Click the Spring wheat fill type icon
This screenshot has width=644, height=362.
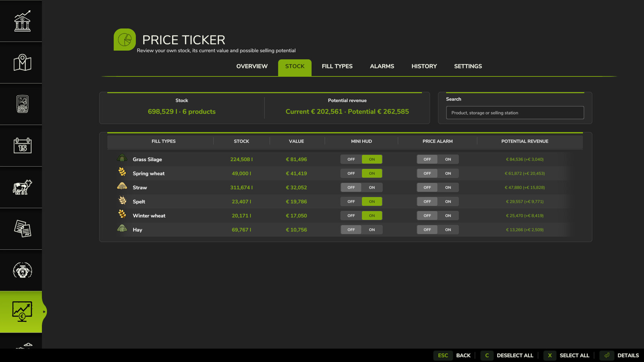[122, 172]
